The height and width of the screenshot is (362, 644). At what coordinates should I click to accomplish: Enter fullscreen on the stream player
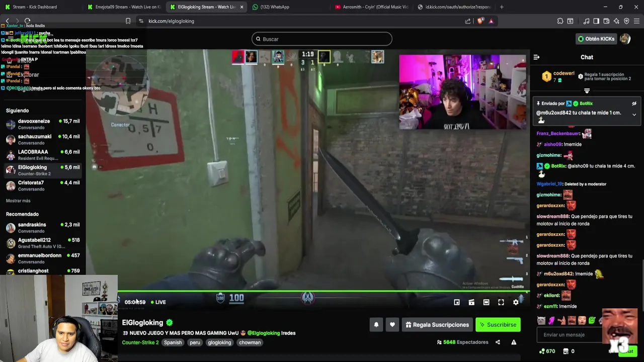coord(501,302)
